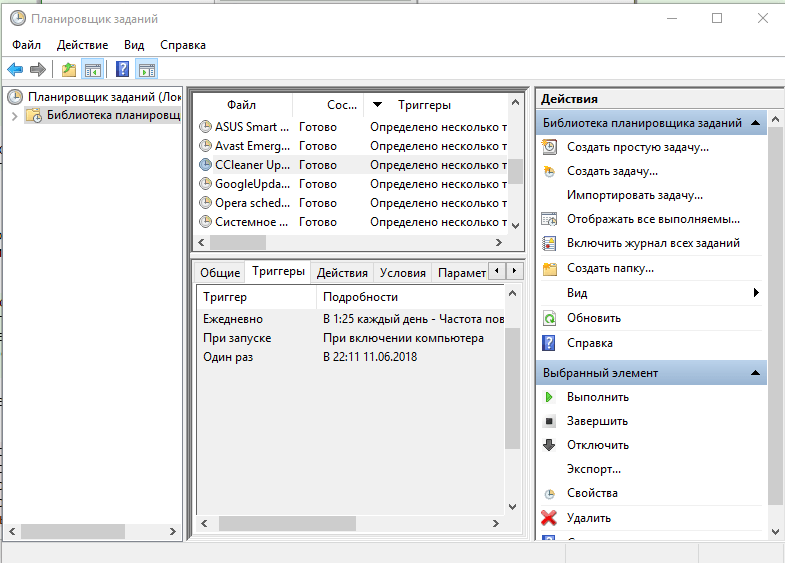Click the Создать задачу label
785x563 pixels.
click(x=612, y=171)
